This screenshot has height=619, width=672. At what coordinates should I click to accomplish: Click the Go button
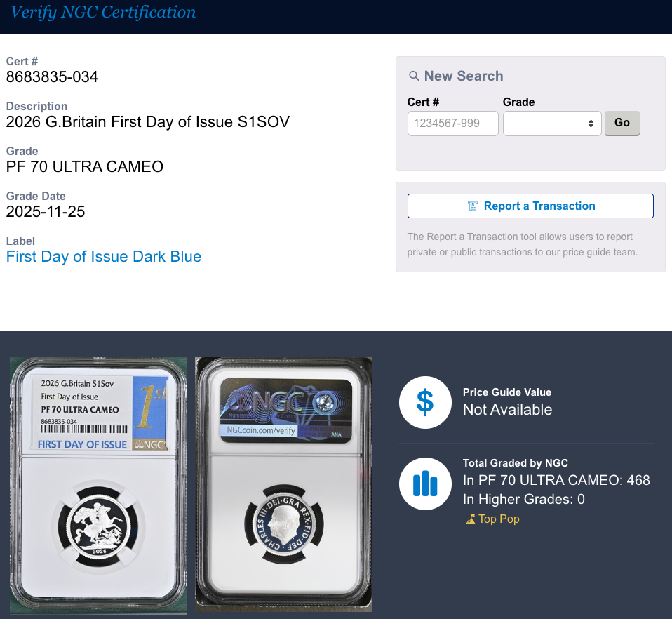(x=622, y=123)
